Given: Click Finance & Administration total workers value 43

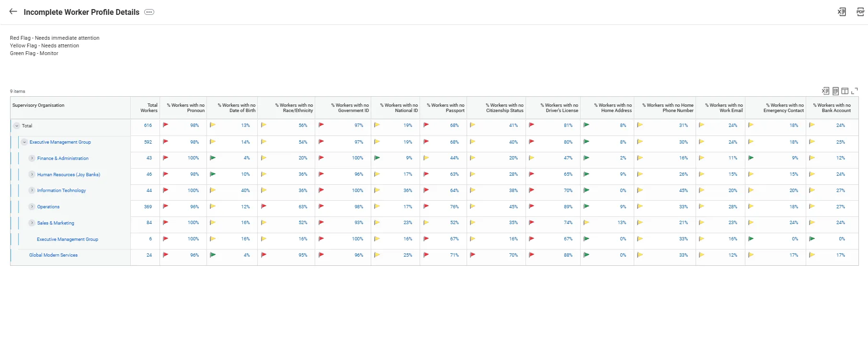Looking at the screenshot, I should [149, 158].
